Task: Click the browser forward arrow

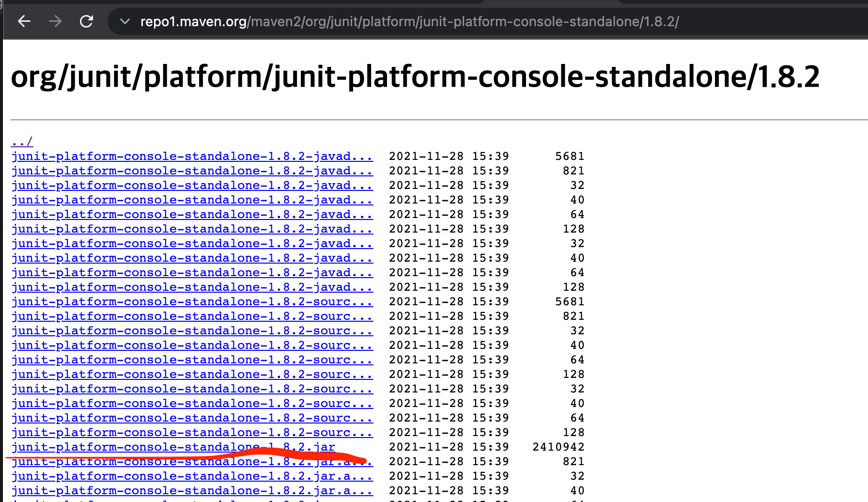Action: [x=55, y=21]
